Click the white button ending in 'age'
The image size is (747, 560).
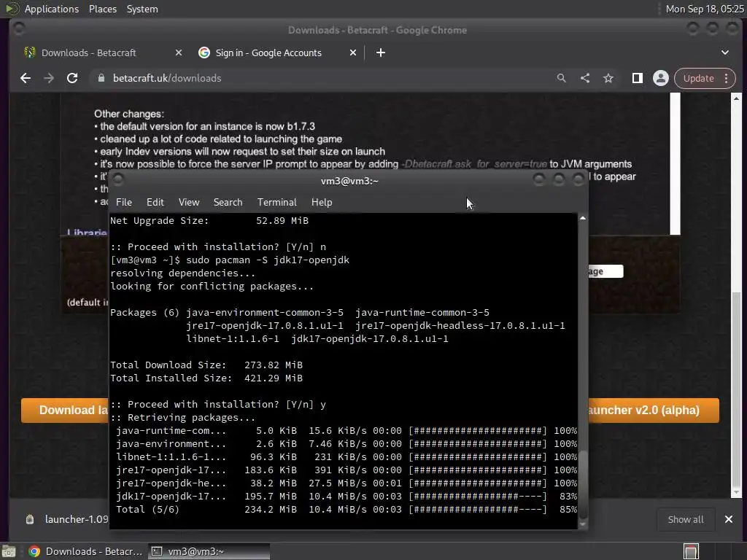click(x=605, y=271)
